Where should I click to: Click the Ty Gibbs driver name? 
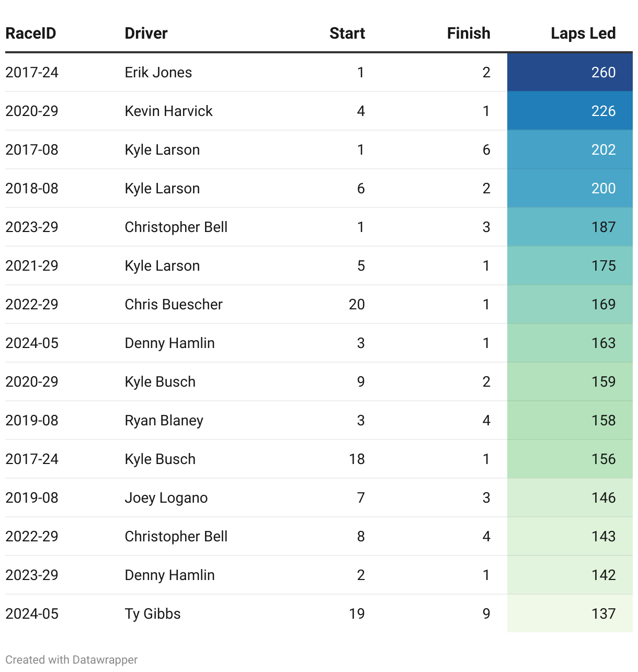(x=153, y=613)
